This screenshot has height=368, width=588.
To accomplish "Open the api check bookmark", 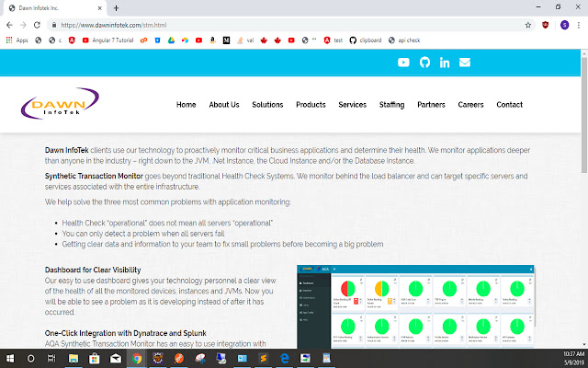I will pos(404,40).
